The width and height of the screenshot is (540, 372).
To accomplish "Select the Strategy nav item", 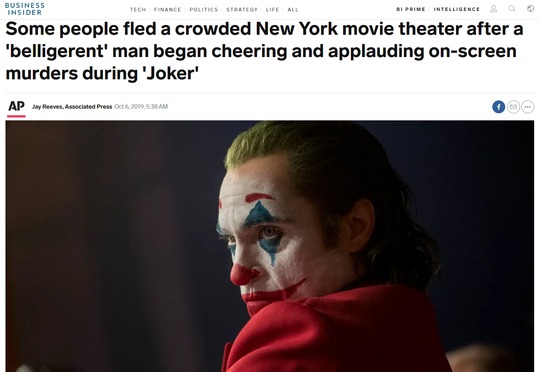I will tap(242, 10).
